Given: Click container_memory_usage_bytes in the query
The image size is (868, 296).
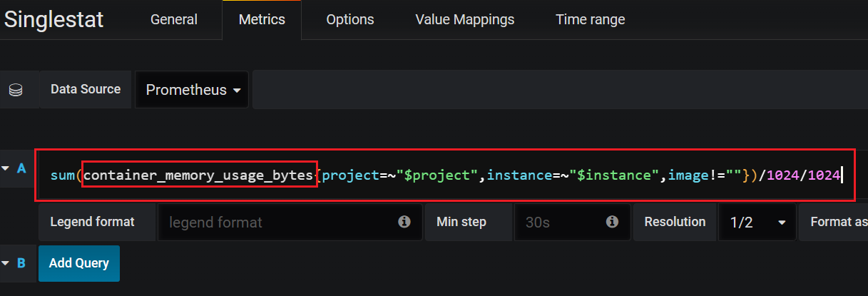Looking at the screenshot, I should coord(199,175).
